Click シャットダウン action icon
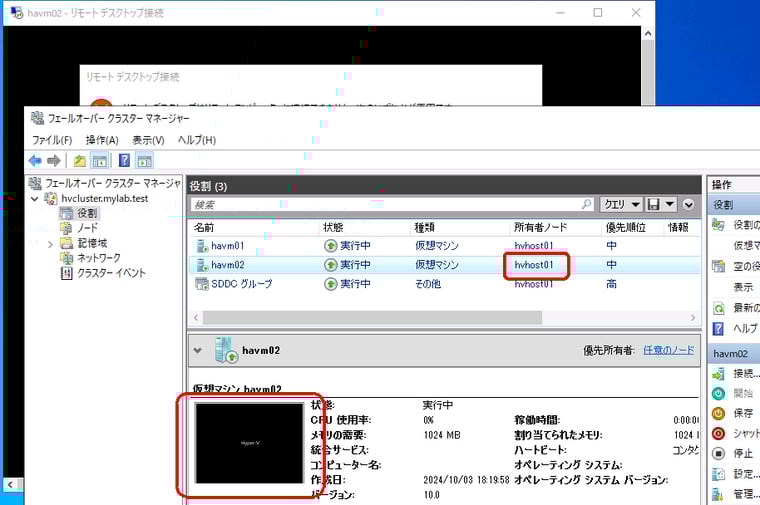The height and width of the screenshot is (505, 760). 718,433
